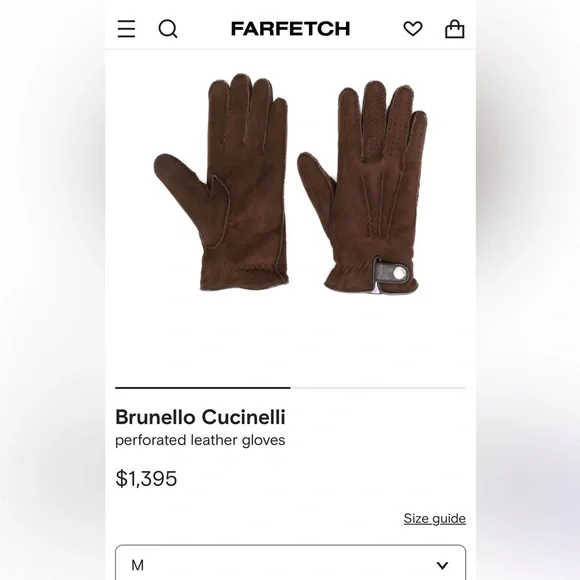The height and width of the screenshot is (580, 580).
Task: Click the FARFETCH logo
Action: tap(290, 29)
